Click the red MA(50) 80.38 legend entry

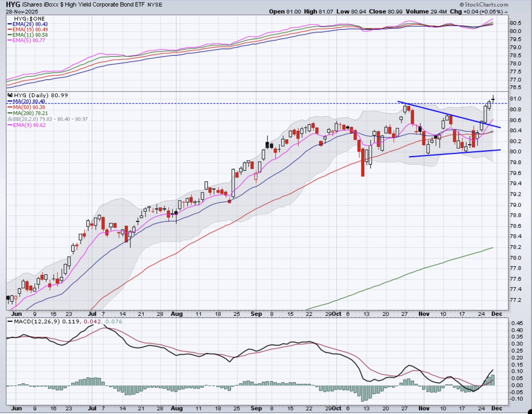tap(29, 107)
